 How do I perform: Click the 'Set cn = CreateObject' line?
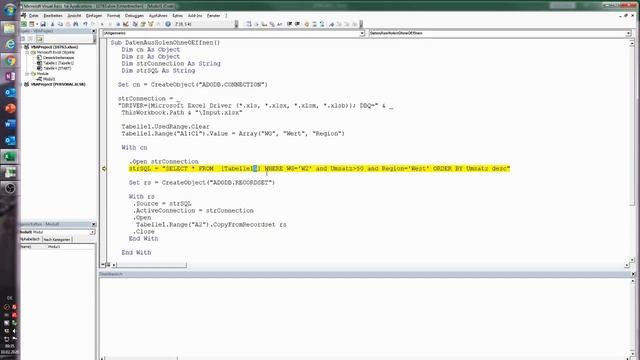(x=193, y=84)
